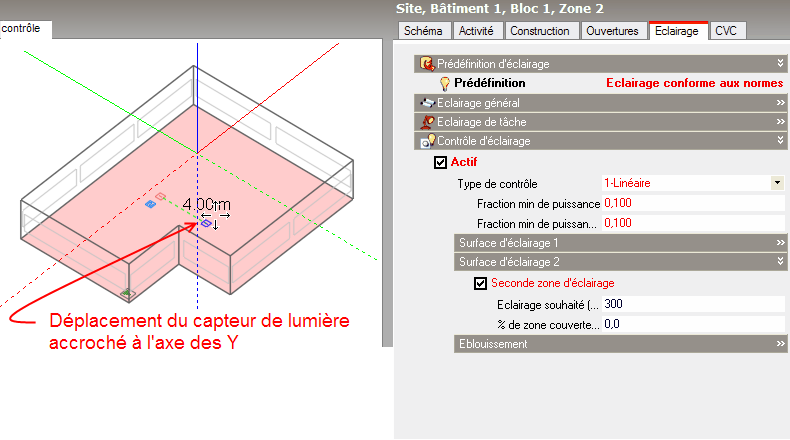This screenshot has width=790, height=440.
Task: Open the Type de contrôle dropdown
Action: pyautogui.click(x=776, y=183)
